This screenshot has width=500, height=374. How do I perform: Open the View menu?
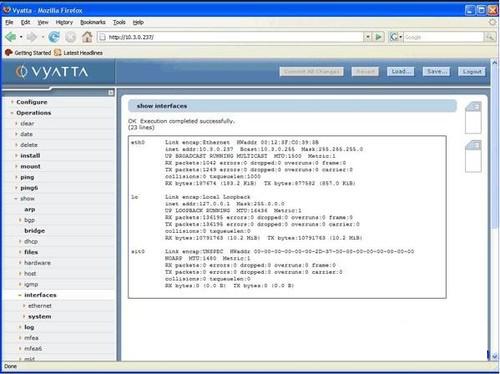click(43, 22)
